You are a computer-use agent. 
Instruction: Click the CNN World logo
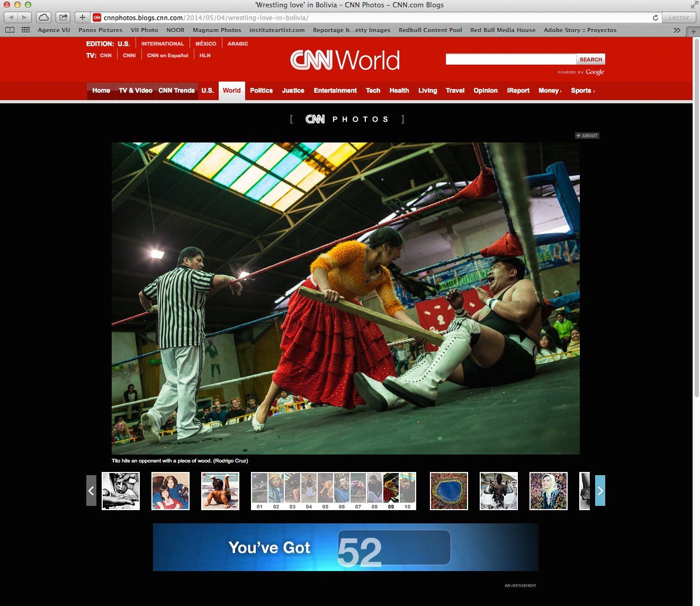click(345, 60)
